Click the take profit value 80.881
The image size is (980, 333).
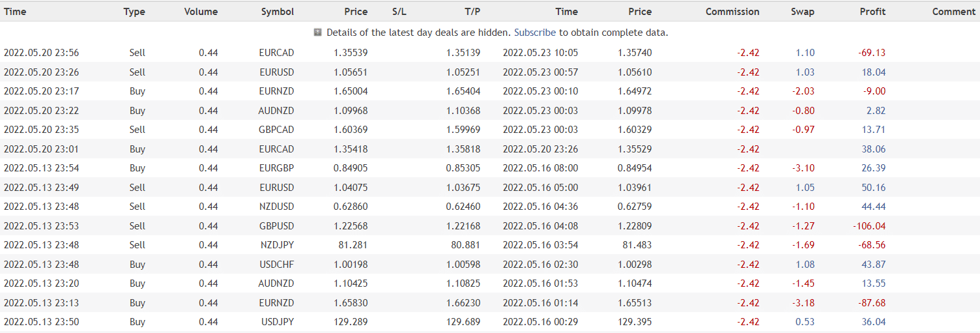[x=466, y=245]
